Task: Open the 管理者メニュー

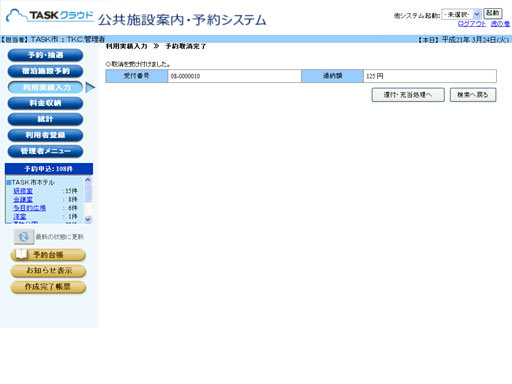Action: 45,151
